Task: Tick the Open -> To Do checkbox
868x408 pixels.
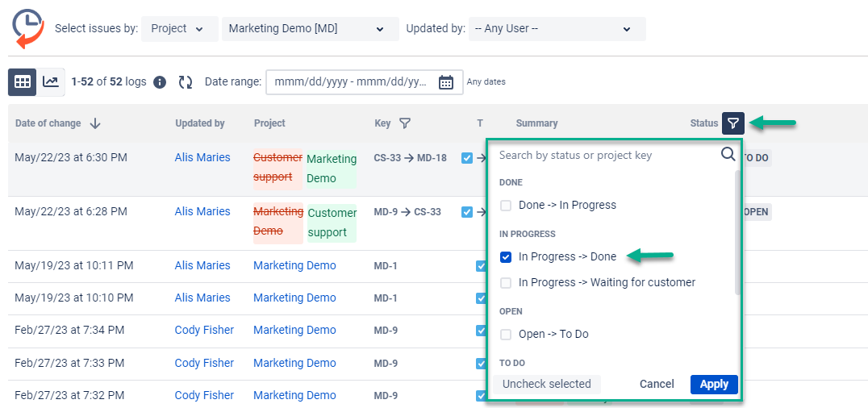Action: (x=506, y=335)
